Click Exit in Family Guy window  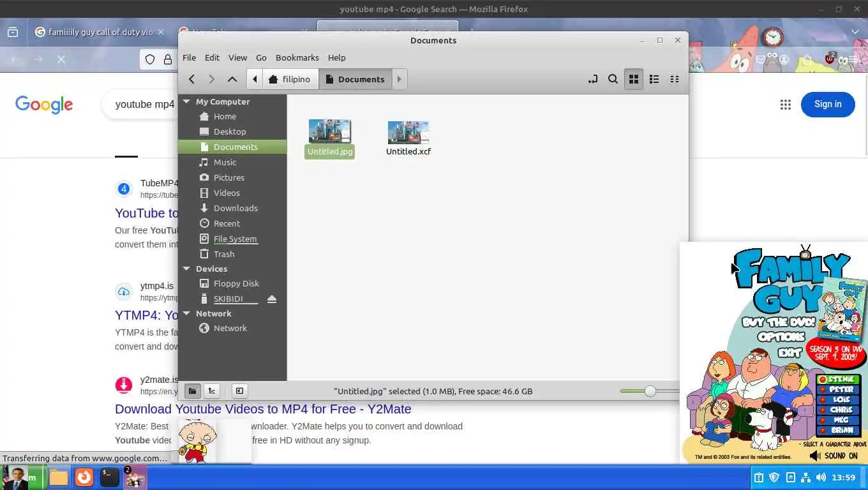[x=789, y=352]
